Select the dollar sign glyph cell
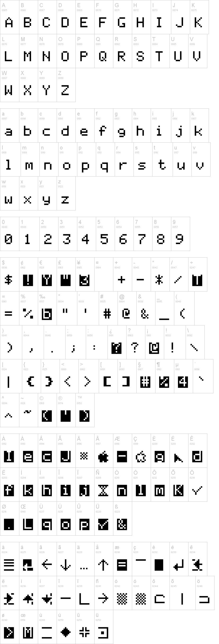The width and height of the screenshot is (219, 644). [10, 275]
